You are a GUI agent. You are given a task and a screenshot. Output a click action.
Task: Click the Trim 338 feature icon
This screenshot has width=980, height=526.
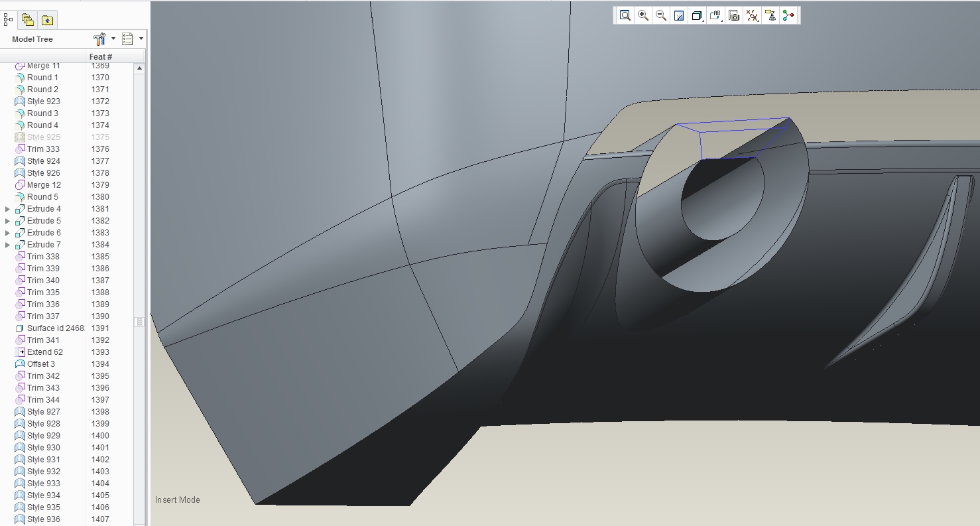[20, 257]
